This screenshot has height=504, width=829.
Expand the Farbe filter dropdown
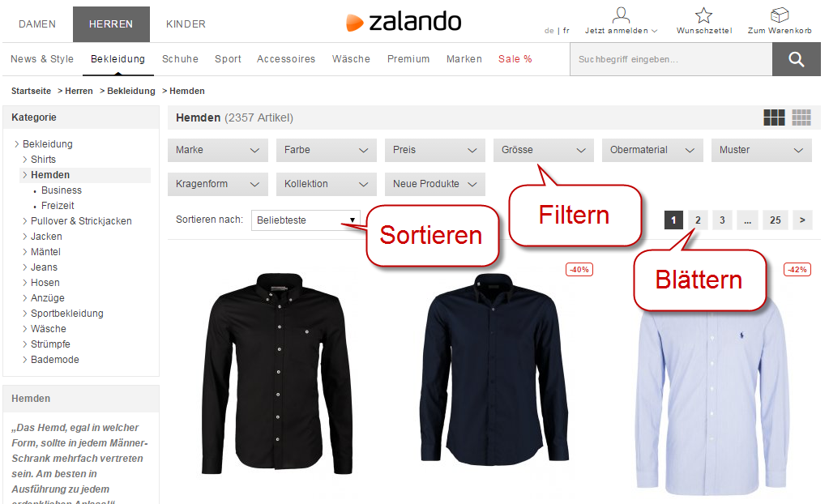coord(327,150)
